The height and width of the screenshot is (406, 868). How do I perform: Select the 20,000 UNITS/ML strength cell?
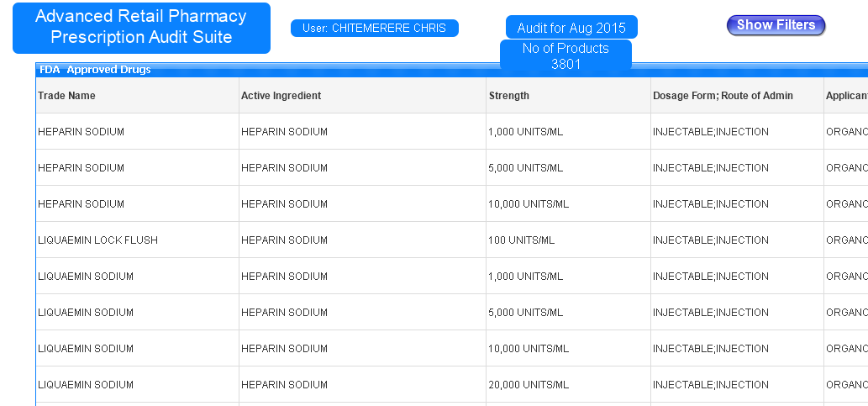coord(529,385)
